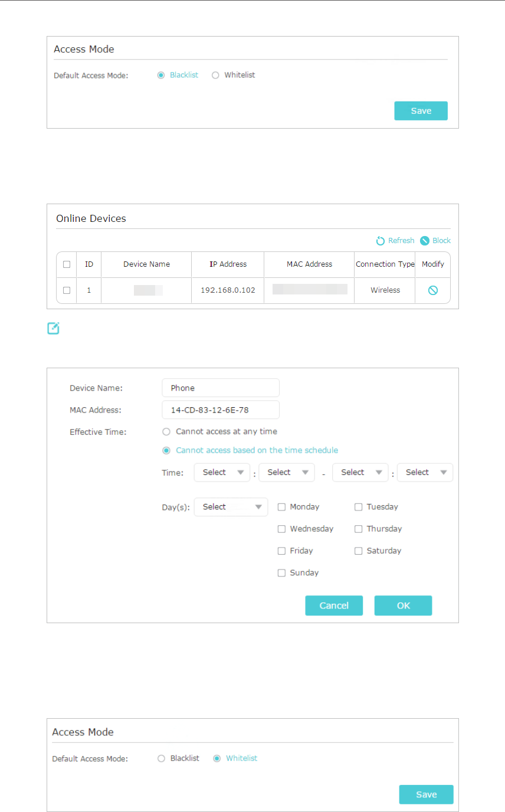Click the MAC Address input field
Viewport: 505px width, 812px height.
pos(221,410)
